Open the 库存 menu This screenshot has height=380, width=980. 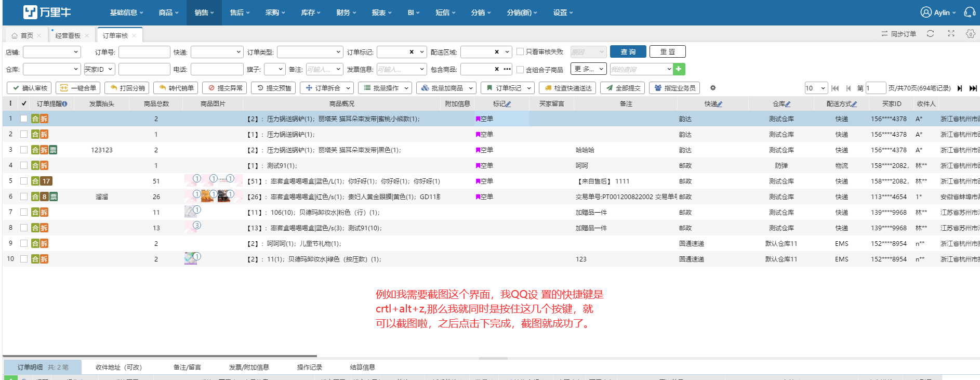(x=311, y=12)
